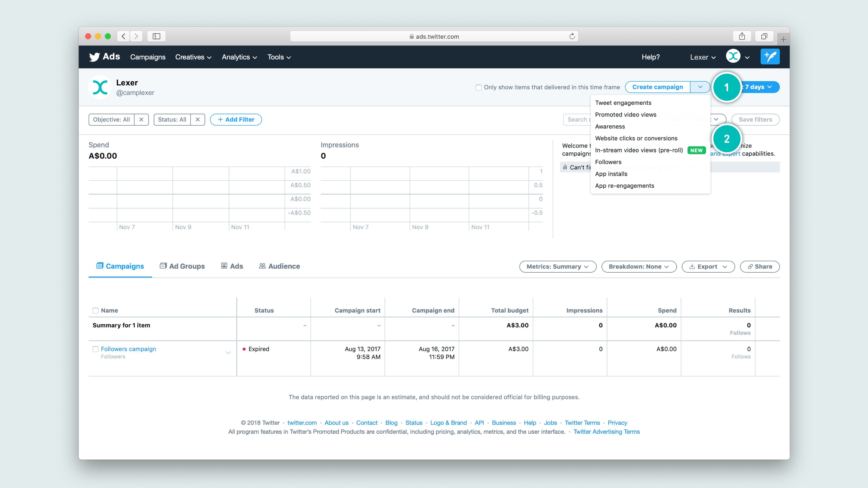Click the Export download icon
868x488 pixels.
pyautogui.click(x=692, y=266)
